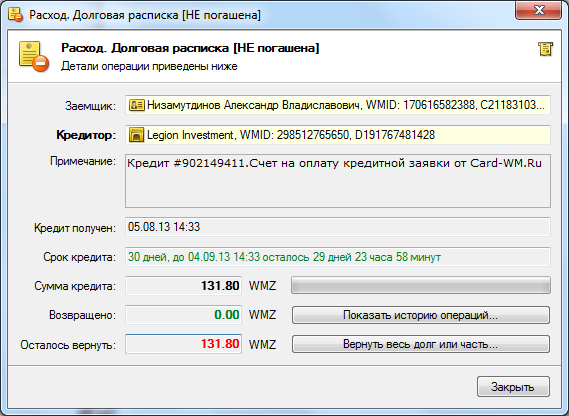Select the creditor field Legion Investment
This screenshot has width=569, height=416.
tap(338, 135)
